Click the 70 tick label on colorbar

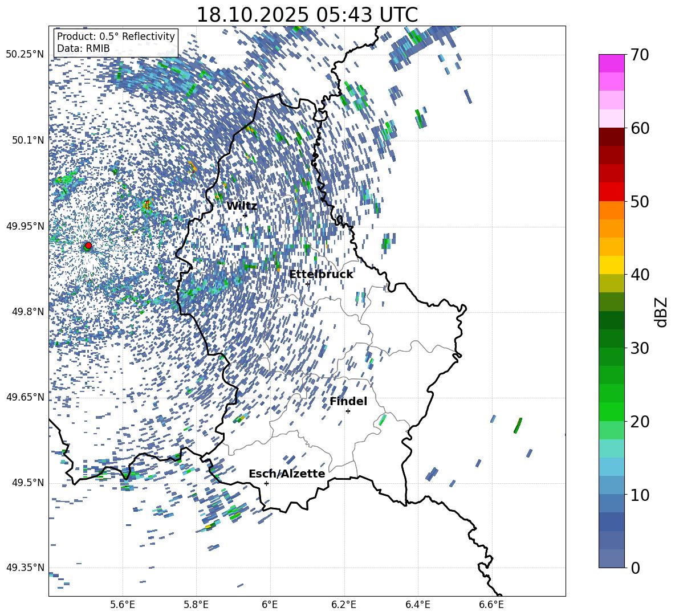640,55
